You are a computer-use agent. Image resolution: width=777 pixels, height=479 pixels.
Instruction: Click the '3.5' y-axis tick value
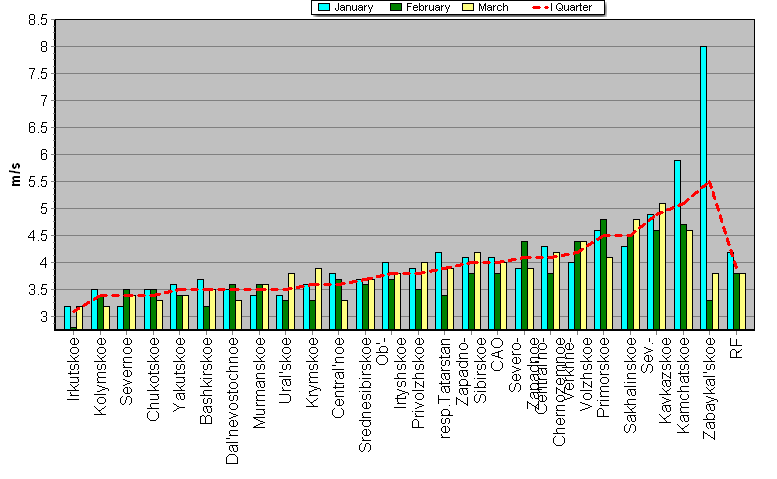tap(38, 290)
